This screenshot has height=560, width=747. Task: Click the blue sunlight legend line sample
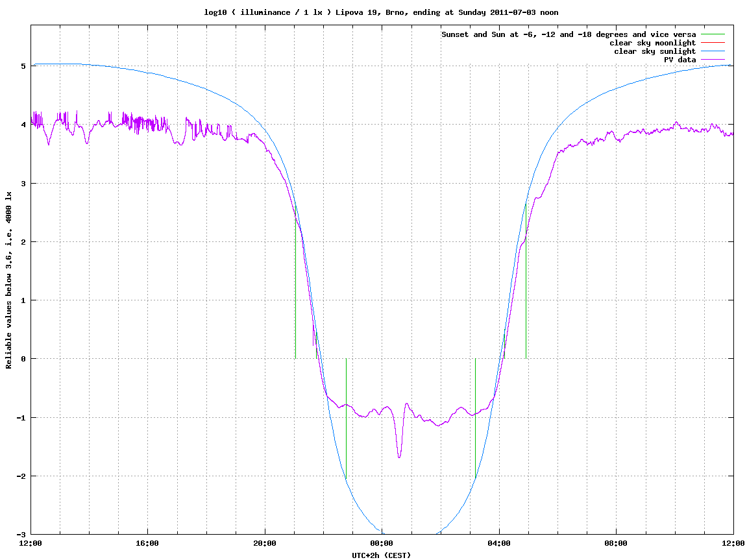tap(713, 51)
